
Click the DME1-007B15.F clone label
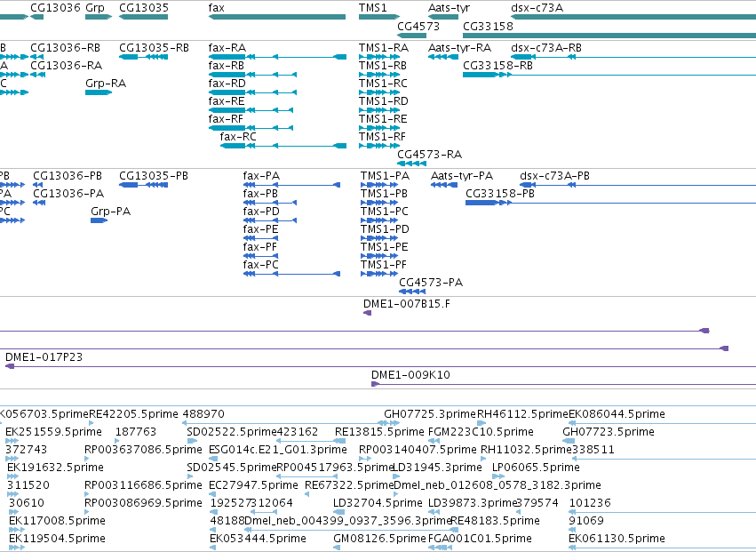click(407, 304)
